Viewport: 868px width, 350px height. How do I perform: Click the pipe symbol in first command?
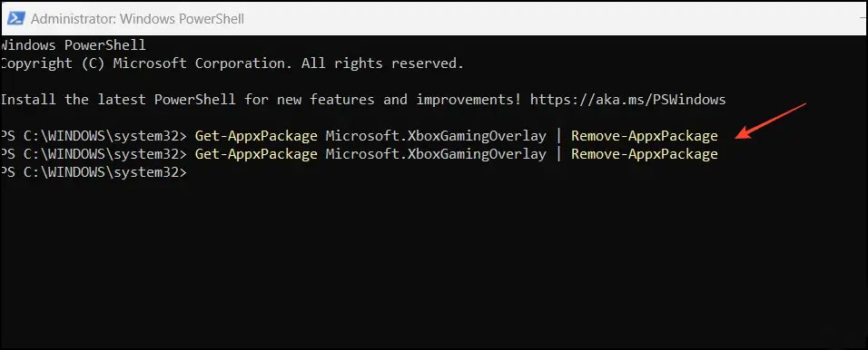pyautogui.click(x=558, y=136)
